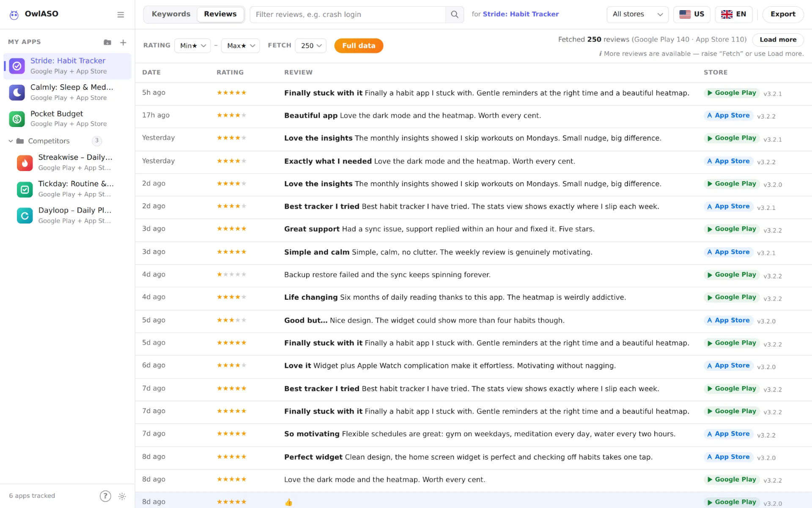Open the Dayloop competitor app icon
812x508 pixels.
pos(25,215)
